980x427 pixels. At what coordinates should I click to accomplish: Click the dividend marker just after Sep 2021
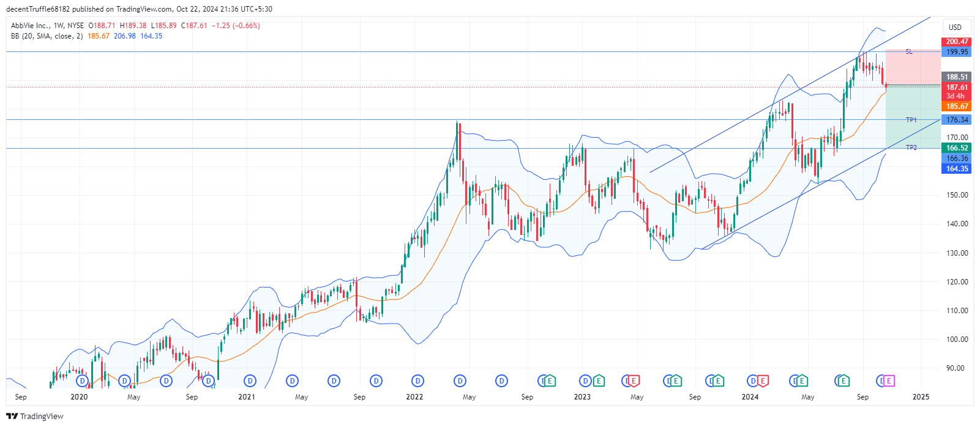tap(376, 381)
